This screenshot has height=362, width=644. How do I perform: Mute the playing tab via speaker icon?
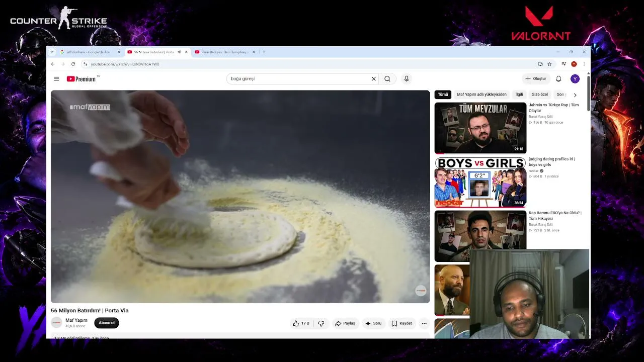(x=179, y=52)
